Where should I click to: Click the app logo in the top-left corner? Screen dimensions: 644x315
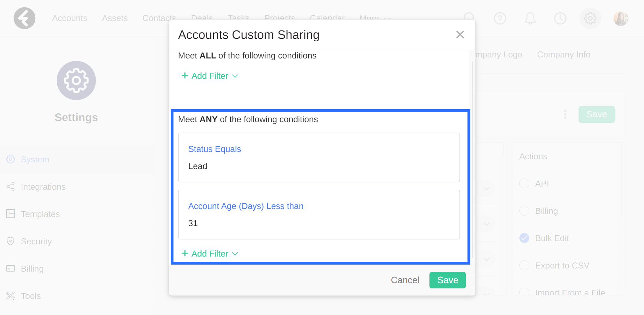point(24,18)
